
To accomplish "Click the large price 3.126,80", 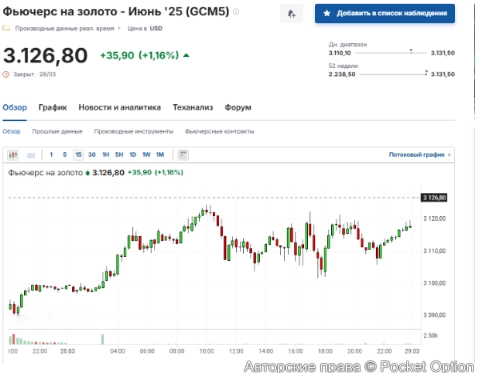I will tap(45, 55).
